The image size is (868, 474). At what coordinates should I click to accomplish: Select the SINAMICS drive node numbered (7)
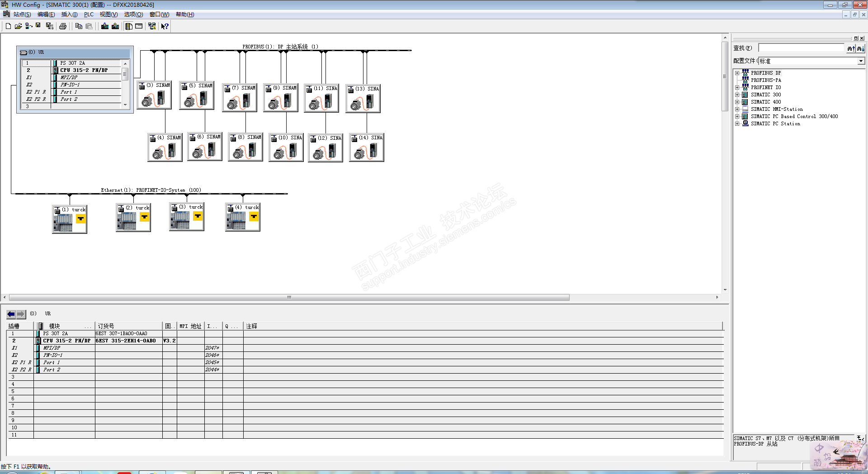click(240, 98)
